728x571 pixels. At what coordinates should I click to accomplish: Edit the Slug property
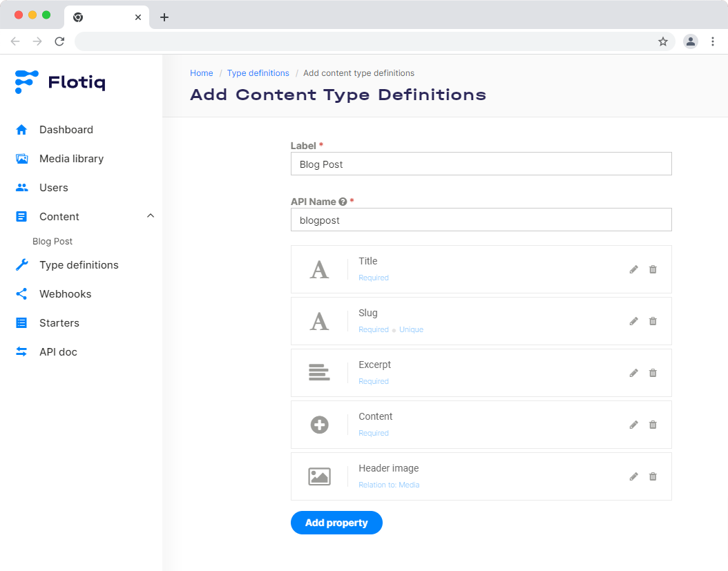634,321
